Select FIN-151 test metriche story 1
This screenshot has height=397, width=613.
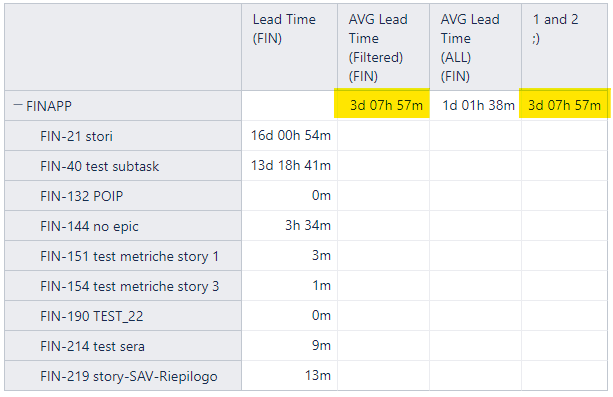(x=129, y=256)
